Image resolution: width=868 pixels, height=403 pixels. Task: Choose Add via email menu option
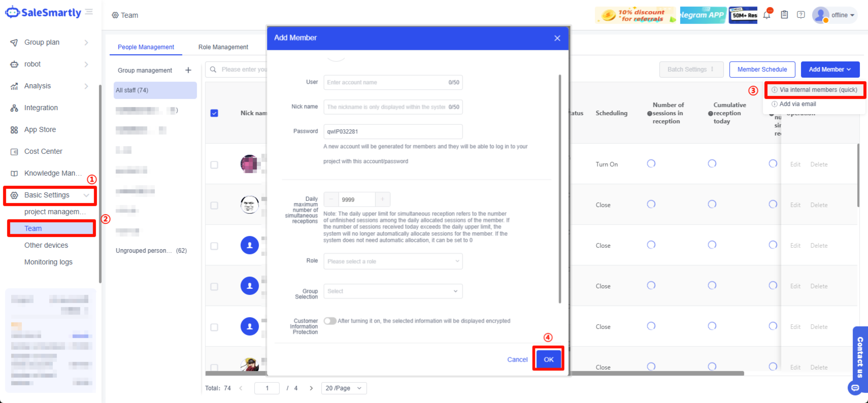797,104
